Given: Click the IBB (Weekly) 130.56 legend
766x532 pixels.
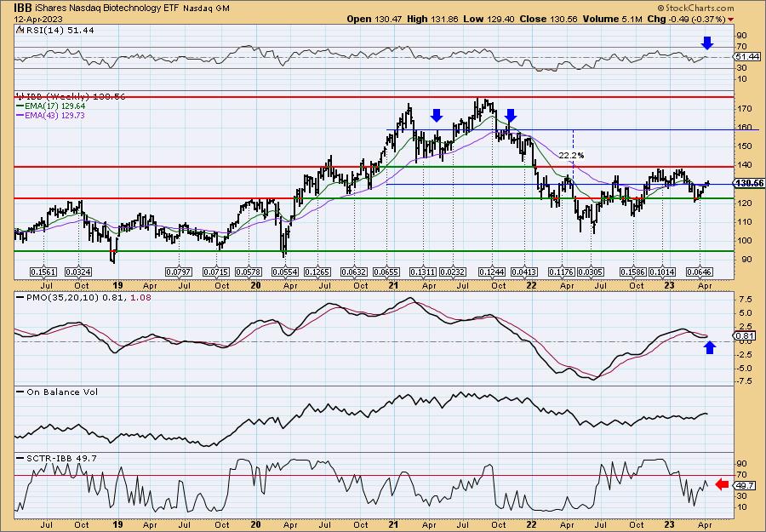Looking at the screenshot, I should (x=71, y=96).
